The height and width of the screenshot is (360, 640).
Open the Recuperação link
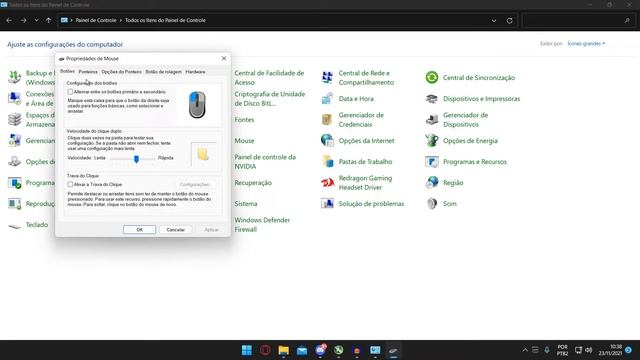[x=253, y=183]
